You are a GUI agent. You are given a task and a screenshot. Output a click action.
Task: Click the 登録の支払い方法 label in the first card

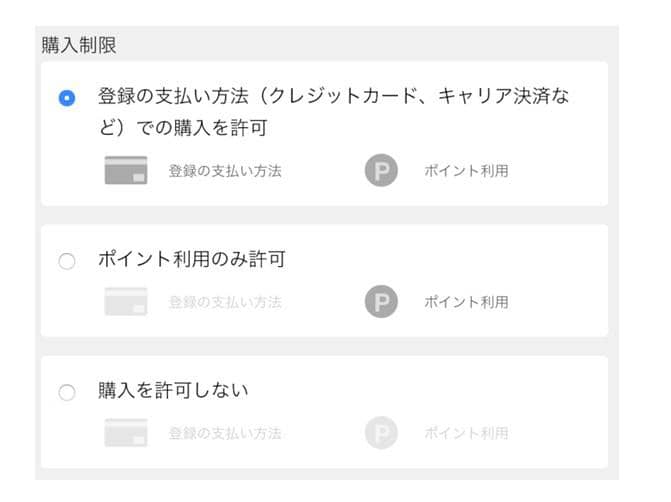point(225,171)
